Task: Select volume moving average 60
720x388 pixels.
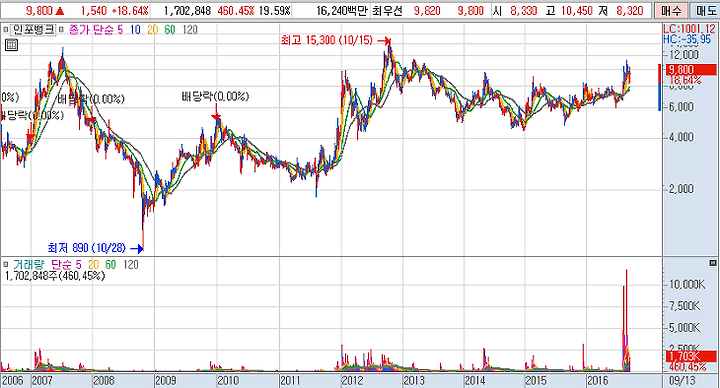Action: 111,264
